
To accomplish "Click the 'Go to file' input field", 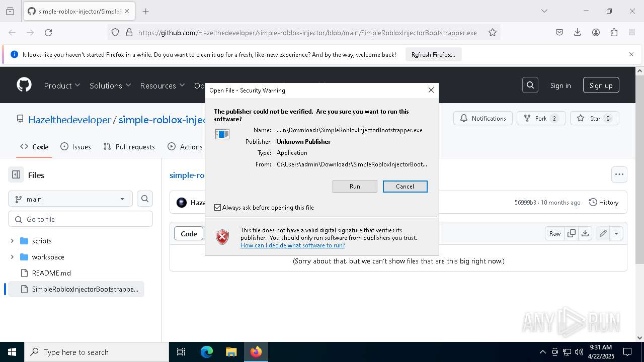I will (80, 219).
